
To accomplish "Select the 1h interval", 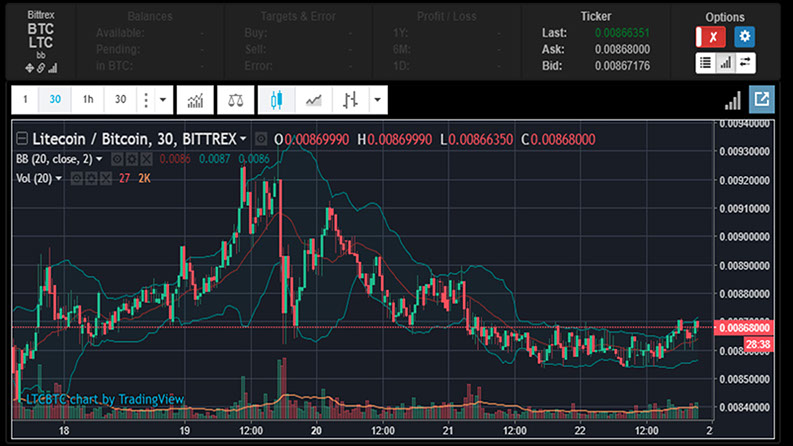I will click(88, 100).
